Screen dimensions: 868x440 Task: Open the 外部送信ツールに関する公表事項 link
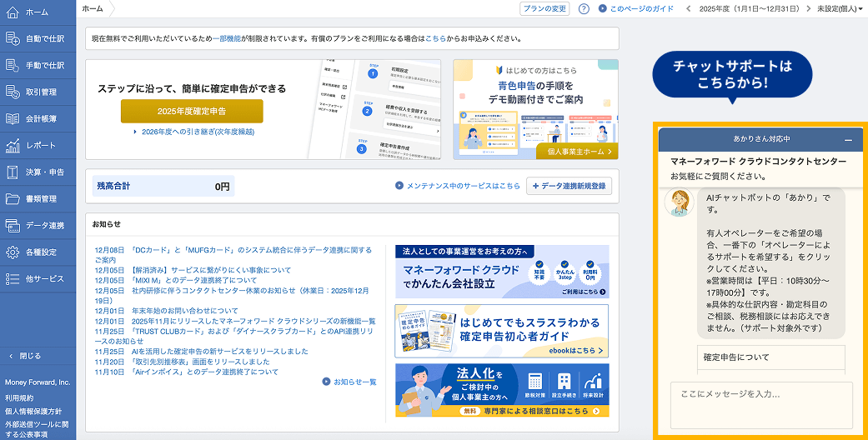coord(37,429)
